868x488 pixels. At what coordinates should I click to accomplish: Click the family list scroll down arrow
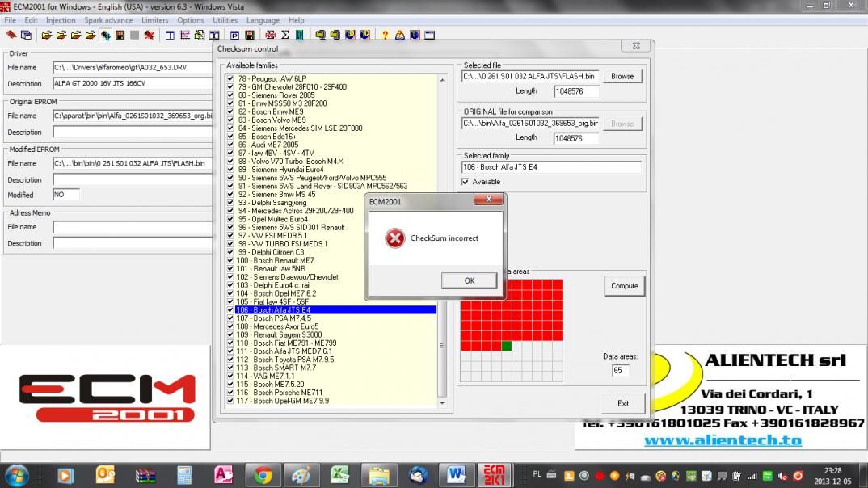[x=442, y=403]
